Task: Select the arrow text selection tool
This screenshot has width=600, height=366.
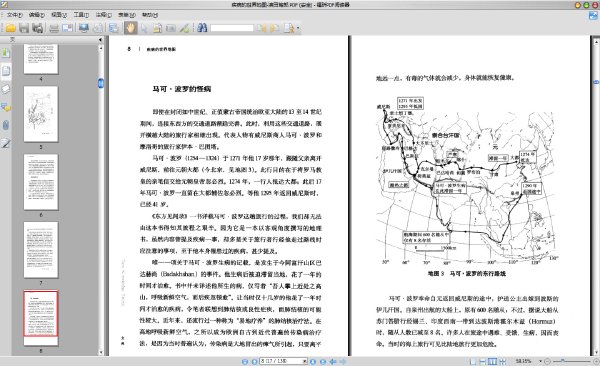Action: [x=144, y=28]
